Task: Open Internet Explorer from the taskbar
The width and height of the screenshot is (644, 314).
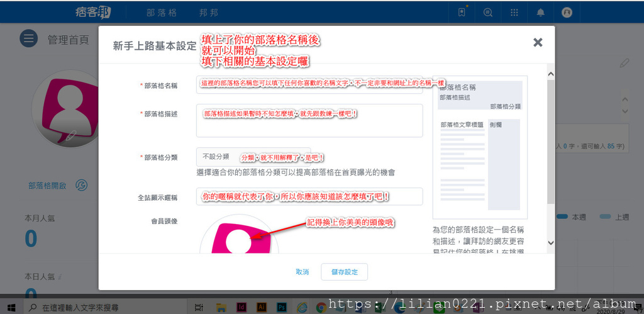Action: (x=302, y=307)
